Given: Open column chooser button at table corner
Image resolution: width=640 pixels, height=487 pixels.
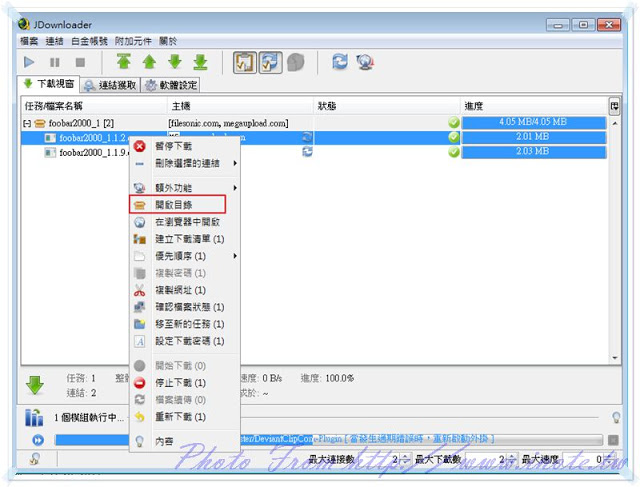Looking at the screenshot, I should click(x=614, y=107).
